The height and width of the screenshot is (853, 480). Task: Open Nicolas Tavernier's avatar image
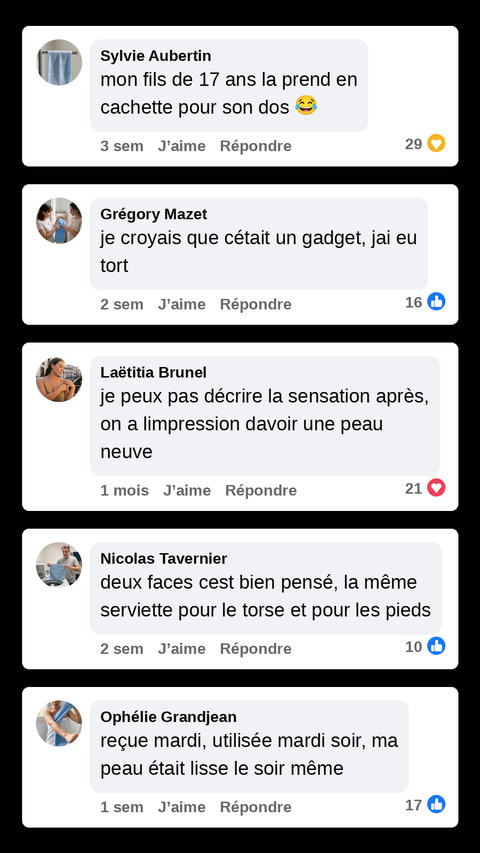pyautogui.click(x=59, y=565)
